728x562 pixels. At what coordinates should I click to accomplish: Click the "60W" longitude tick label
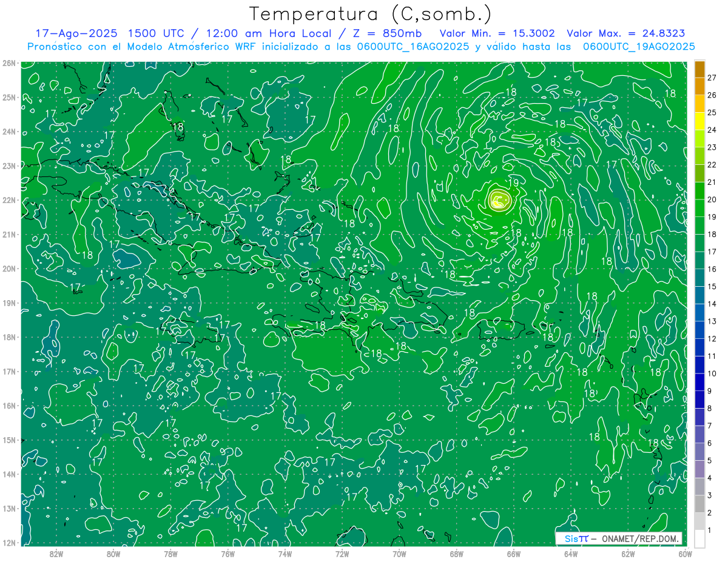[x=684, y=554]
